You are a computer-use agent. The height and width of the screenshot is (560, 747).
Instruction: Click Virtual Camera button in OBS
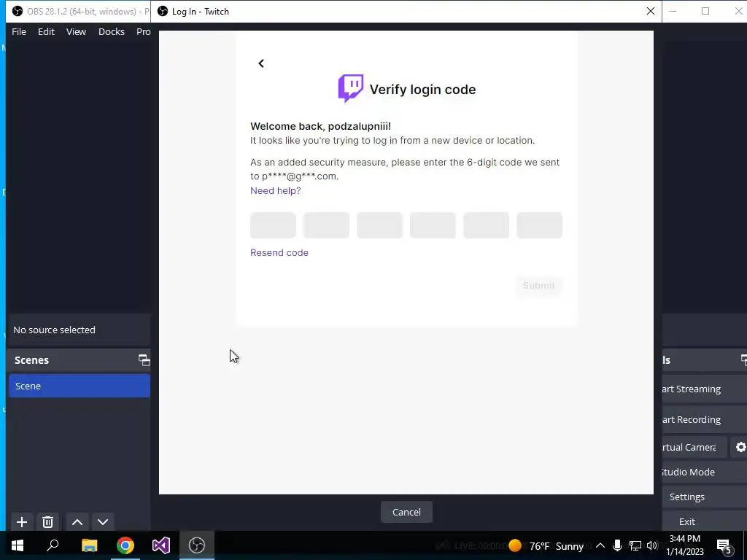[x=694, y=447]
